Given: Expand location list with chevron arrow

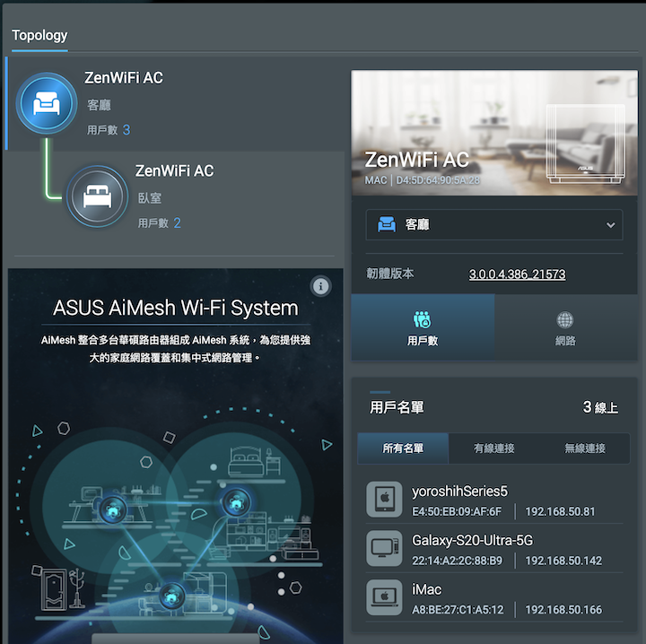Looking at the screenshot, I should pos(610,225).
